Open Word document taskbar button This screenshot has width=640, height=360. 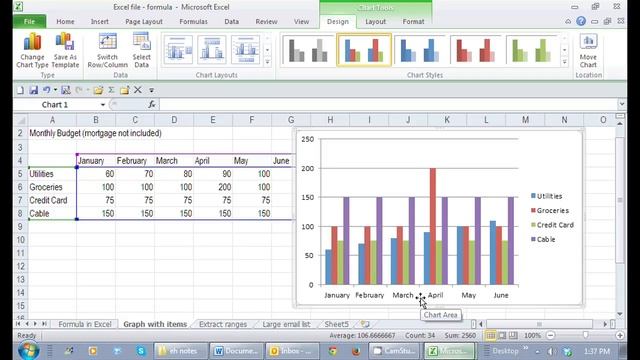click(x=236, y=351)
